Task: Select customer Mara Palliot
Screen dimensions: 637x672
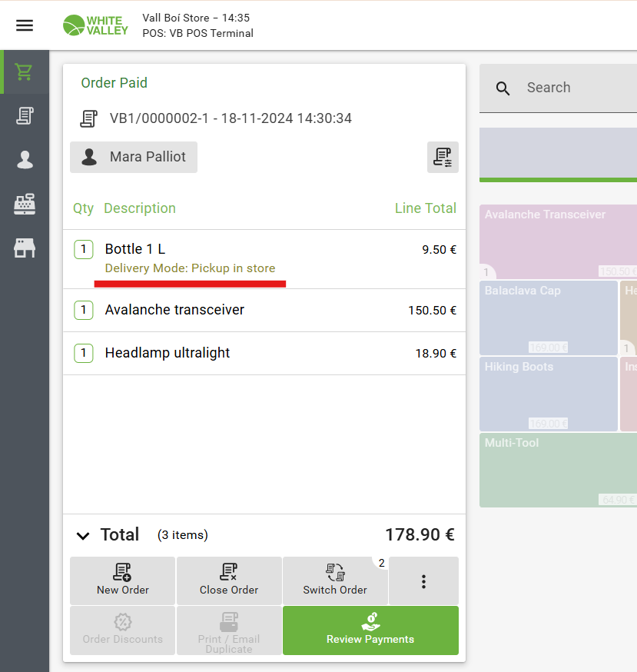Action: [134, 157]
